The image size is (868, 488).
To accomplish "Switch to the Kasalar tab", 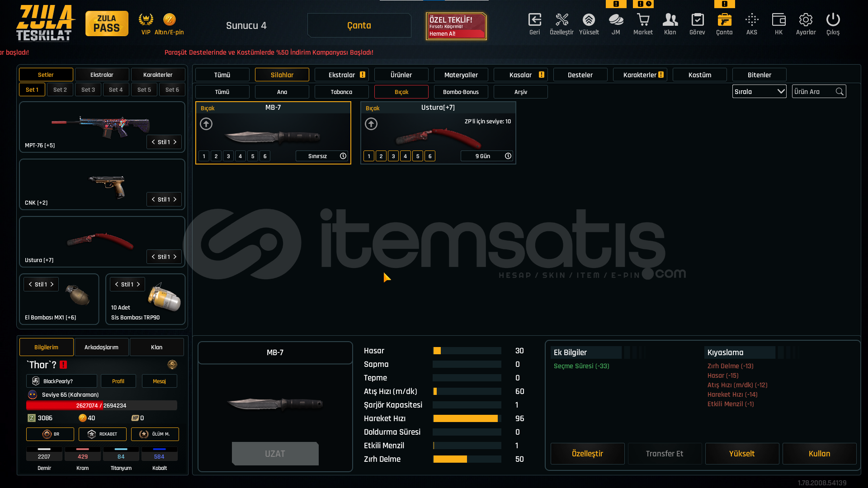I will pos(521,75).
